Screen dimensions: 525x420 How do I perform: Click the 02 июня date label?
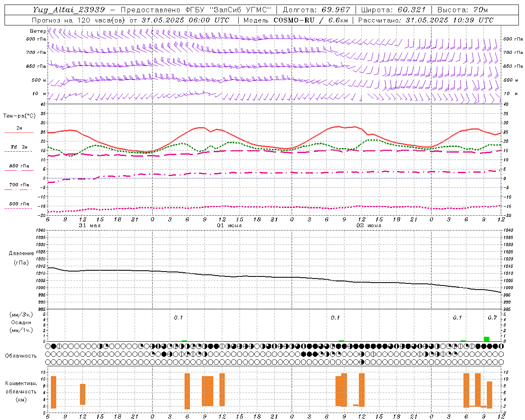[x=369, y=226]
